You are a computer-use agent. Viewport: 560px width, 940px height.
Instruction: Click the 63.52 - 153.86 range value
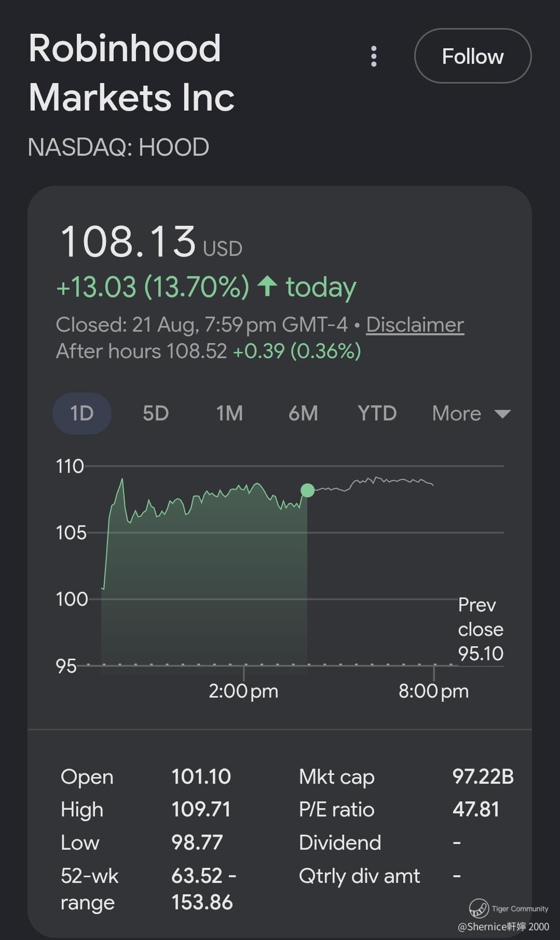click(x=204, y=889)
